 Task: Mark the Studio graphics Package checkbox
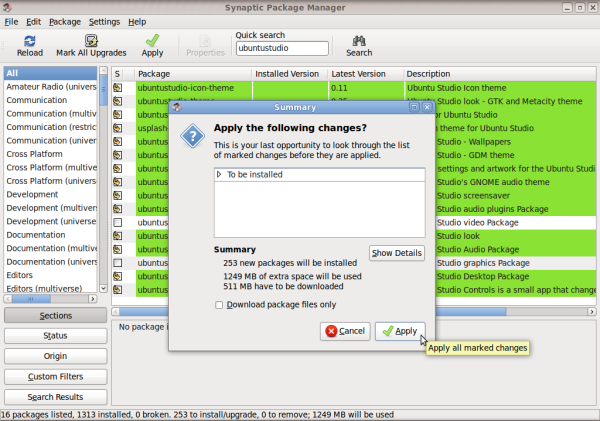point(118,263)
